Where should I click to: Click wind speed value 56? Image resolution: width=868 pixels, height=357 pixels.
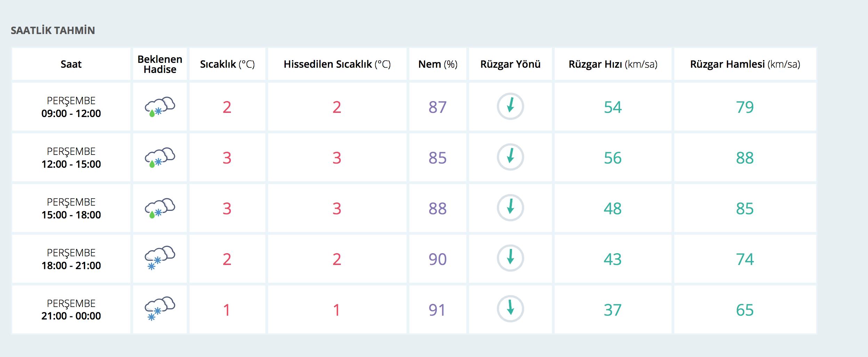(612, 158)
